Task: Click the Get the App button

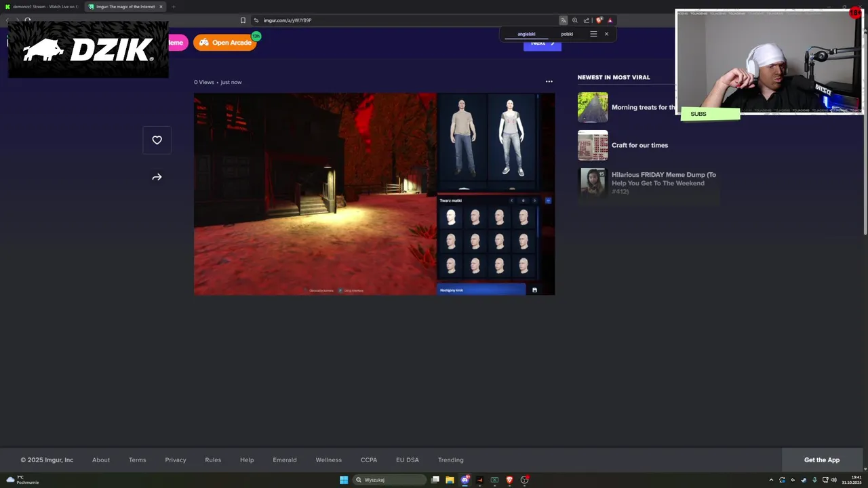Action: [822, 460]
